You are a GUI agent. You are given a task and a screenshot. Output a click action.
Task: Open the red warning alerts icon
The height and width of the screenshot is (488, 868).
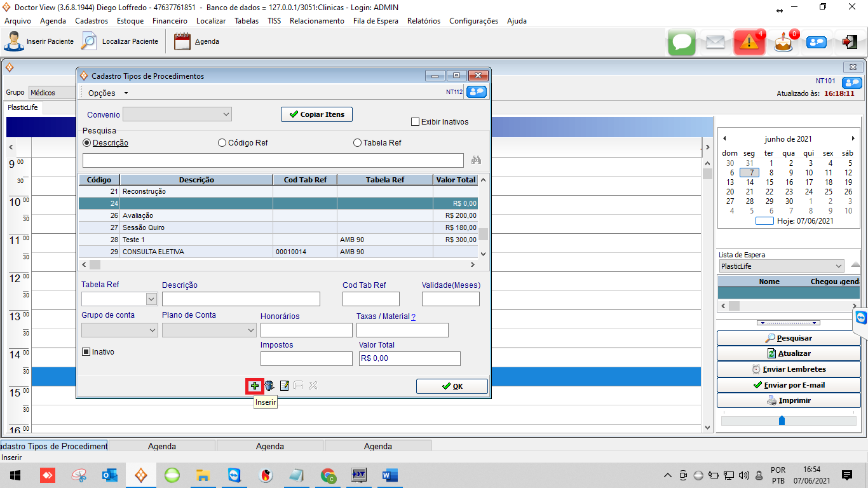tap(749, 42)
